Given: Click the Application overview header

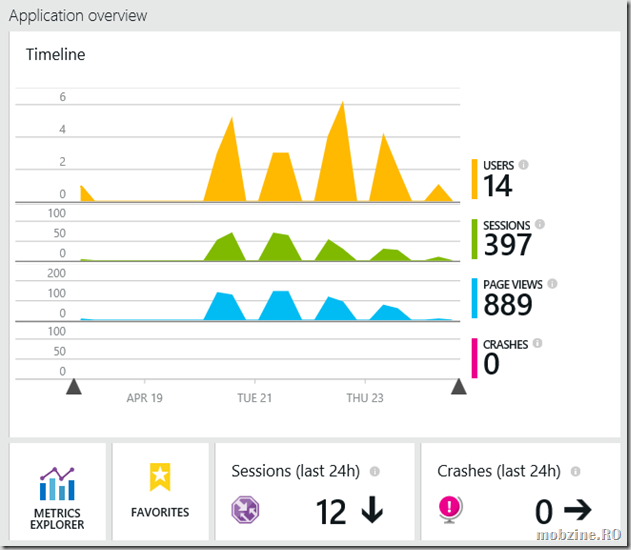Looking at the screenshot, I should (78, 16).
